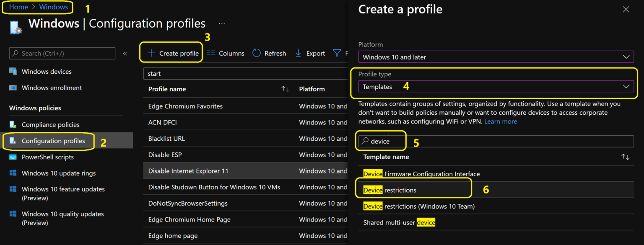Open Windows 10 feature updates (Preview)
Image resolution: width=644 pixels, height=245 pixels.
(63, 193)
